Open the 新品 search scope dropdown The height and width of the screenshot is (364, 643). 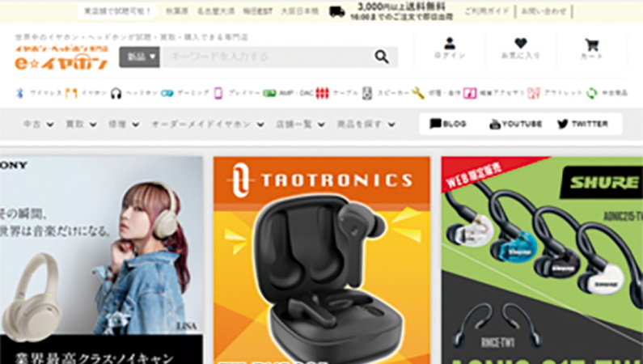pyautogui.click(x=139, y=57)
